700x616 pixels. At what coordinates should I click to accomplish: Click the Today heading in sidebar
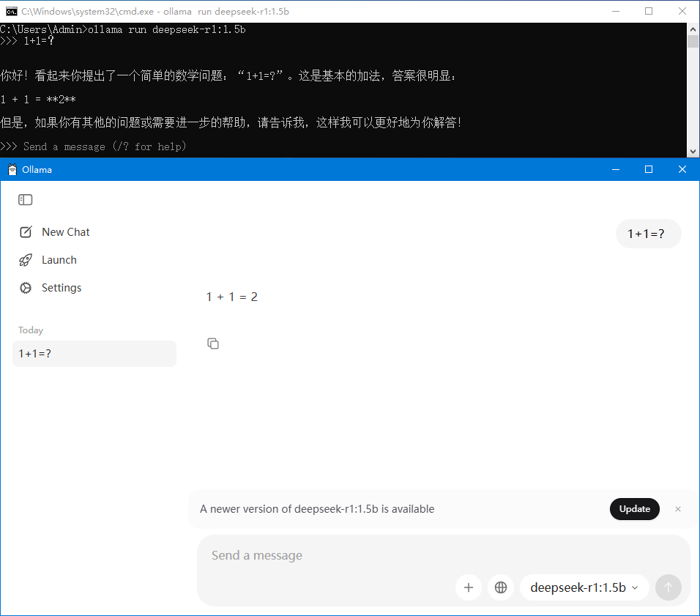[31, 330]
